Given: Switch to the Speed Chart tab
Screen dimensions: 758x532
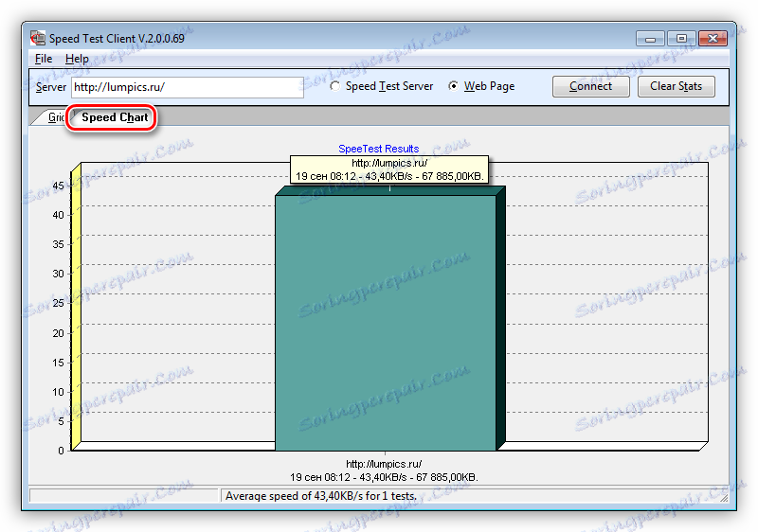Looking at the screenshot, I should point(115,117).
